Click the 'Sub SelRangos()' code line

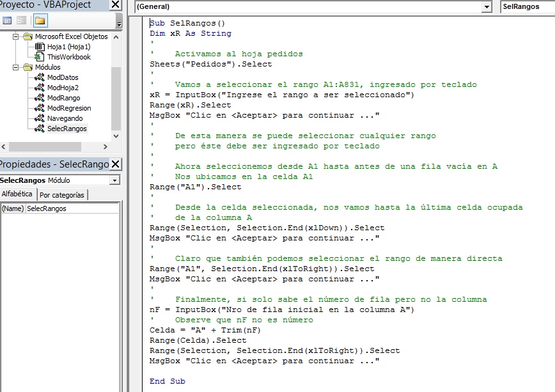pos(187,24)
